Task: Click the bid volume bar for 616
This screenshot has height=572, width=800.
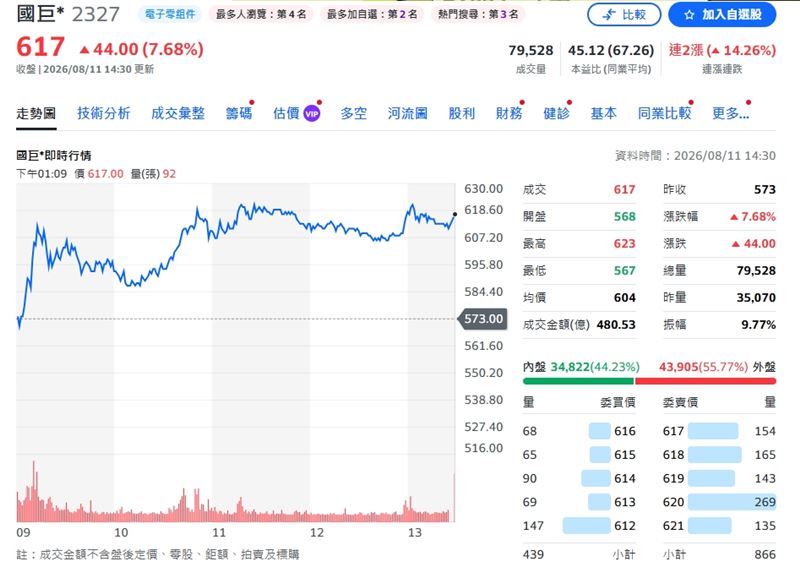Action: [599, 431]
